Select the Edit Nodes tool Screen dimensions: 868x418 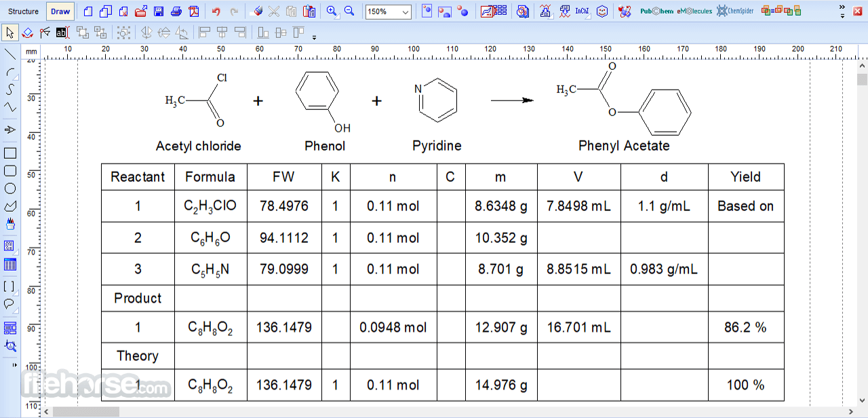(45, 32)
